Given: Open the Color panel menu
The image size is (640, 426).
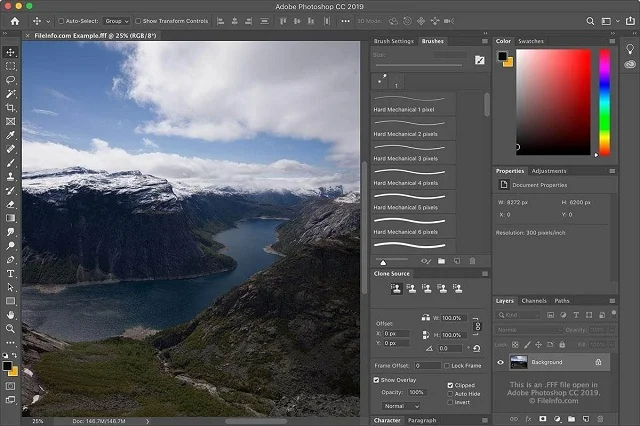Looking at the screenshot, I should pos(612,41).
